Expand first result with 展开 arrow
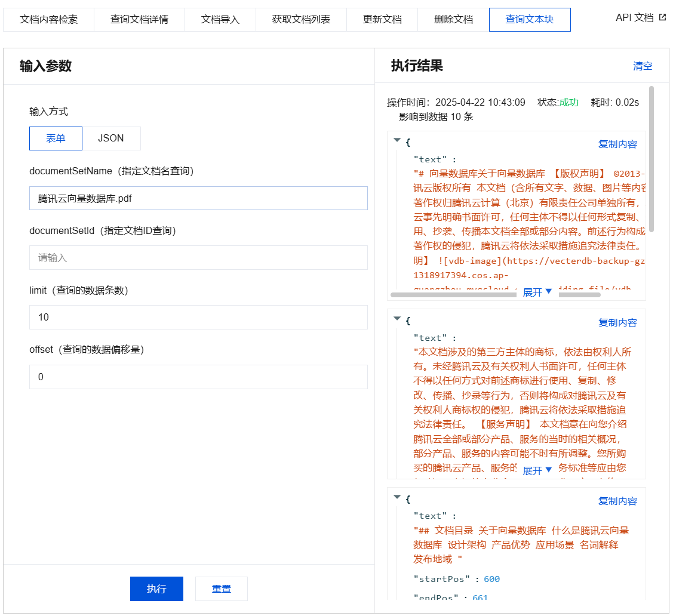The image size is (673, 616). [x=537, y=292]
